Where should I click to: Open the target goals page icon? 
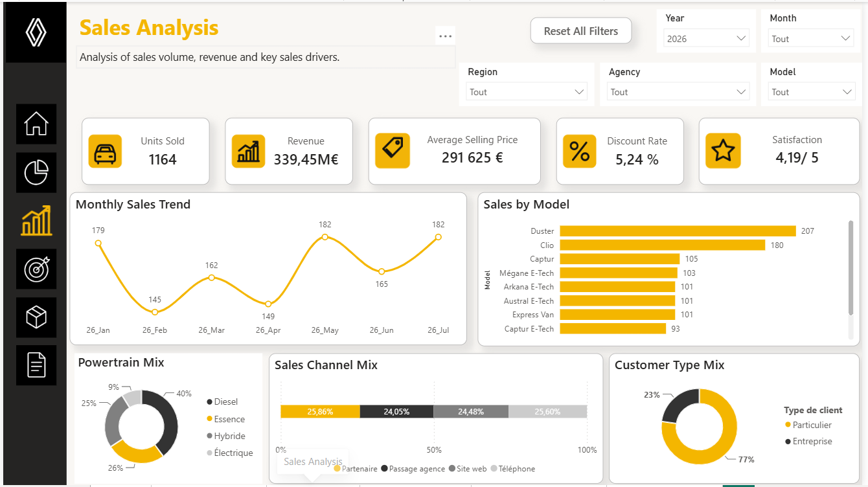pyautogui.click(x=36, y=269)
